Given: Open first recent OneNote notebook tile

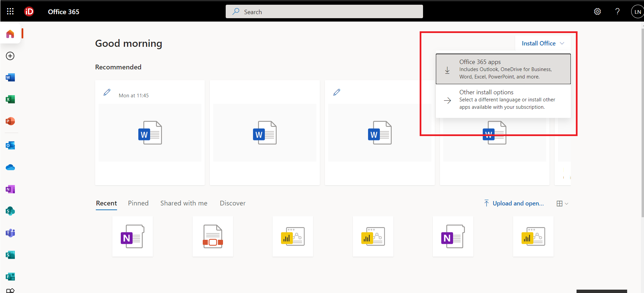Looking at the screenshot, I should click(133, 236).
